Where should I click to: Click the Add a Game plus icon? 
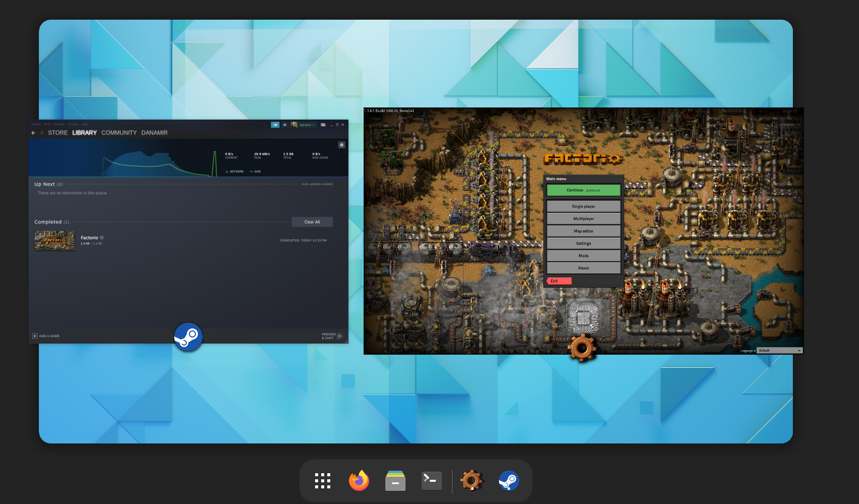(x=35, y=336)
